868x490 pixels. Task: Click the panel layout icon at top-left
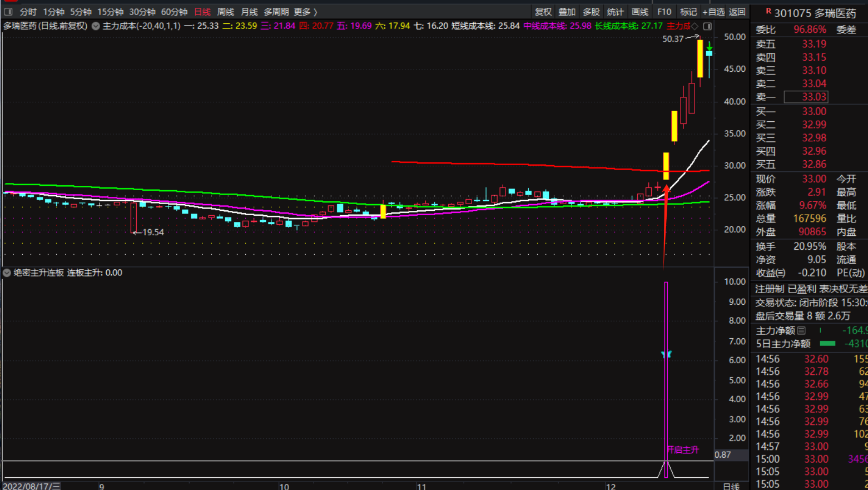tap(8, 12)
